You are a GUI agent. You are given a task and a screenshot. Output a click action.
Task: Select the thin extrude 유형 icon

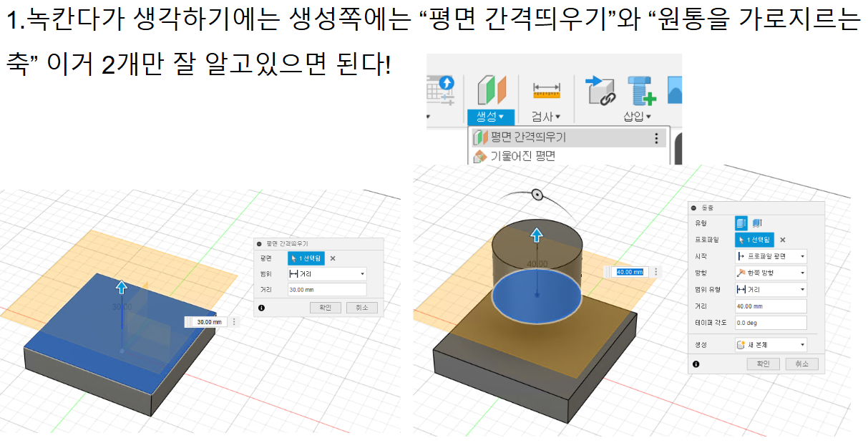(756, 223)
